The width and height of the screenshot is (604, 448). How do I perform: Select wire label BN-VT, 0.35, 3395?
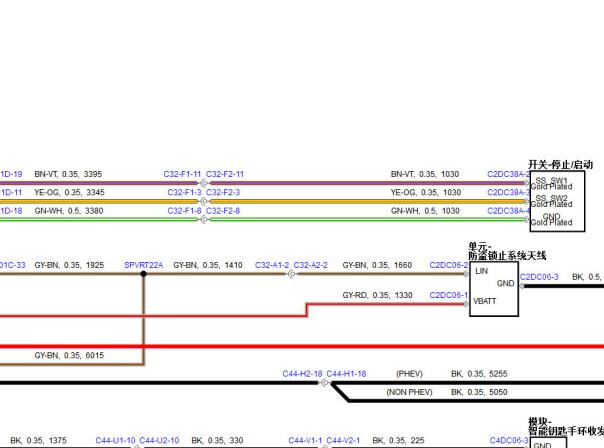coord(68,174)
